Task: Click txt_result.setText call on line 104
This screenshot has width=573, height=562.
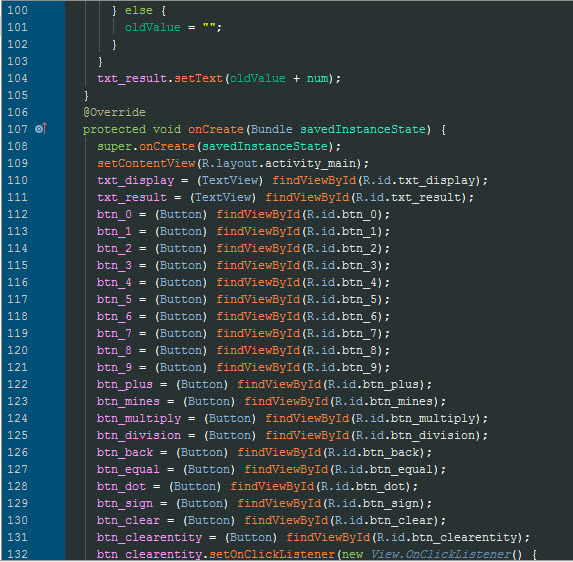Action: click(160, 78)
